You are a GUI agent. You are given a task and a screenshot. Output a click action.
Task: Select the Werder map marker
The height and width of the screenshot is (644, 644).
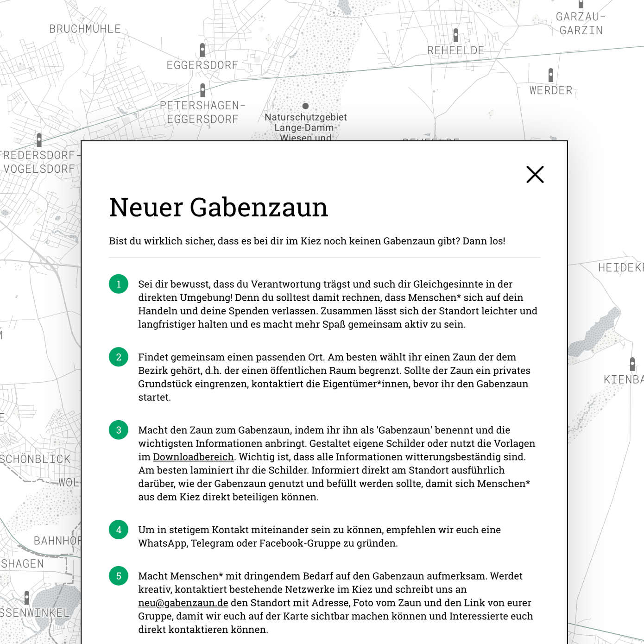coord(551,75)
